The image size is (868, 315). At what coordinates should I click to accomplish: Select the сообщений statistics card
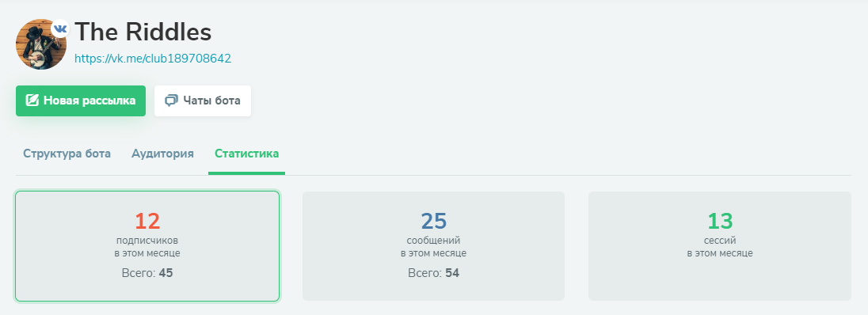[433, 246]
